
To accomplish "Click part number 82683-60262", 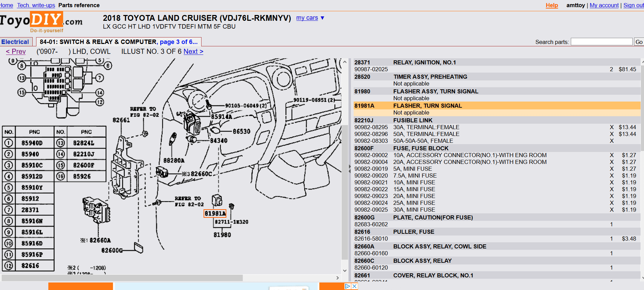I will [371, 224].
